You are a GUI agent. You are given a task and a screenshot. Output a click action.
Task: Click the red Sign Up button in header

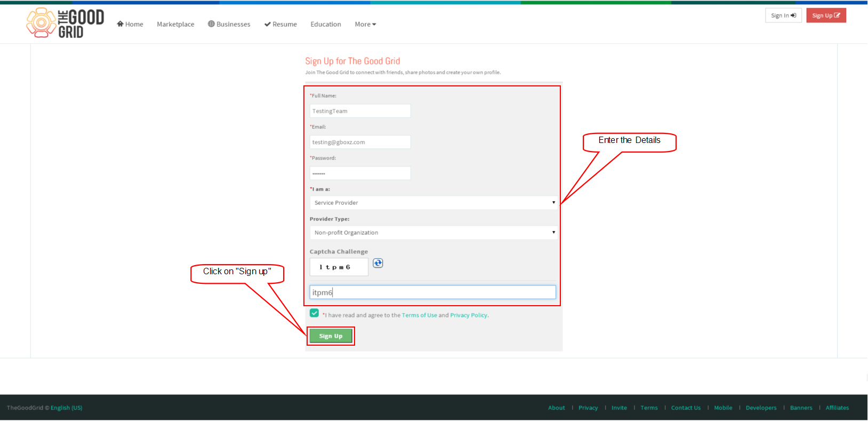[826, 15]
